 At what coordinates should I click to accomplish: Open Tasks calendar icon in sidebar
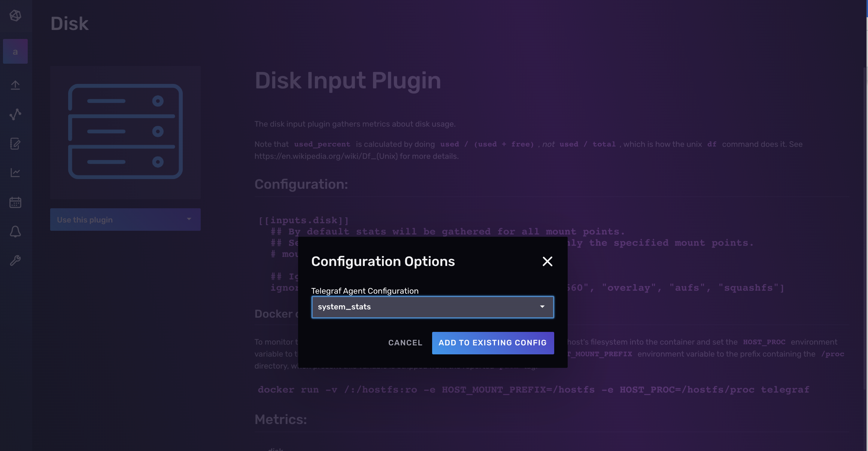pyautogui.click(x=15, y=202)
